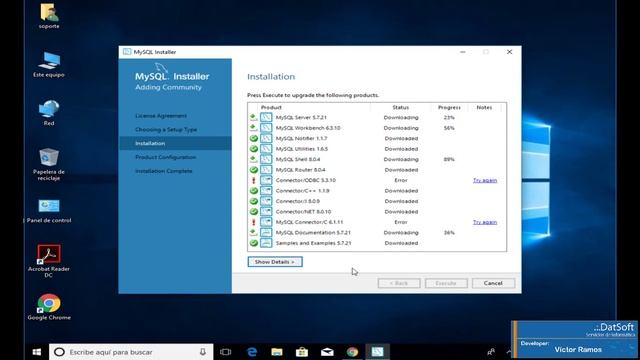
Task: Click the MySQL Workbench 6.3.10 product icon
Action: [x=266, y=128]
